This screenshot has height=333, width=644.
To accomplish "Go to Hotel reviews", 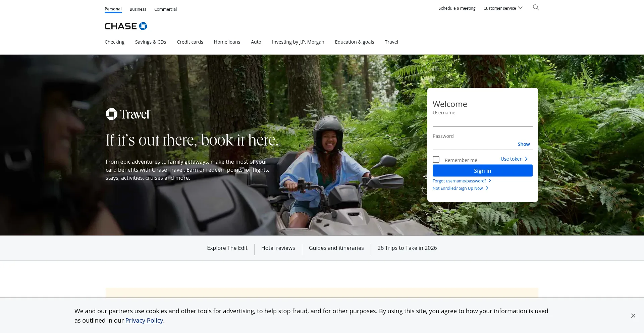I will point(278,248).
